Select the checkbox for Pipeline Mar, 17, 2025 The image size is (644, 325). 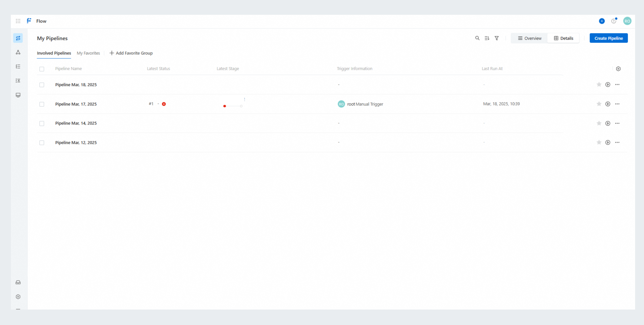[42, 104]
